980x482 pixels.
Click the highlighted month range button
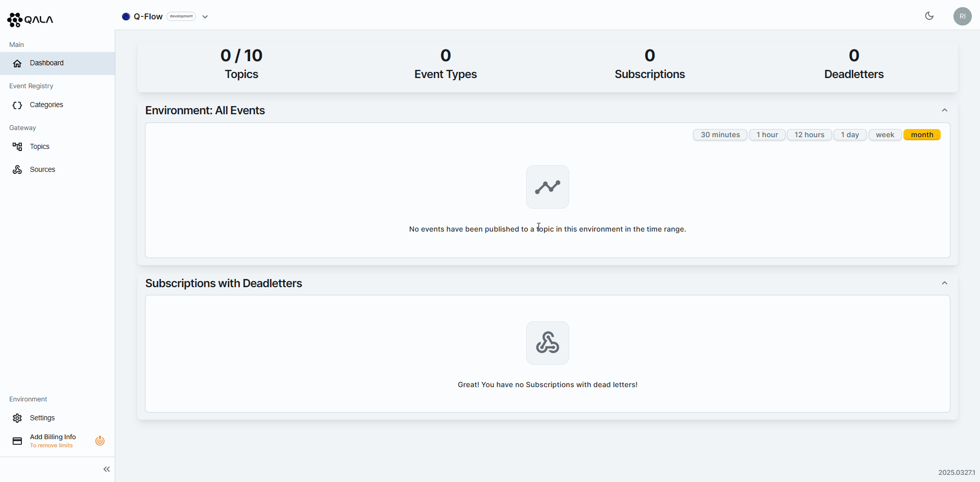[x=922, y=135]
